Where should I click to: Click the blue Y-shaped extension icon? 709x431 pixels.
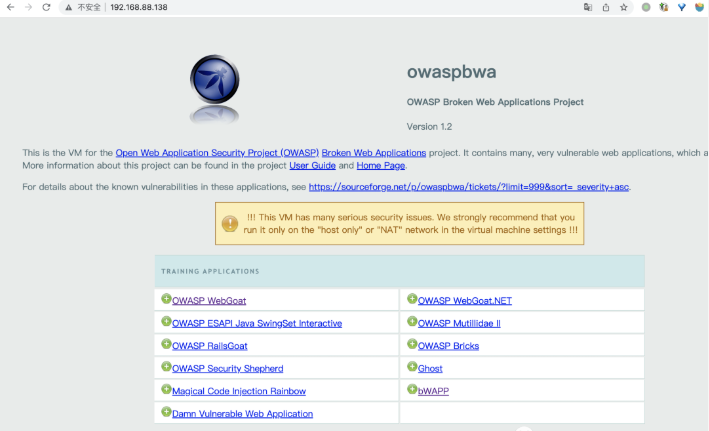682,7
